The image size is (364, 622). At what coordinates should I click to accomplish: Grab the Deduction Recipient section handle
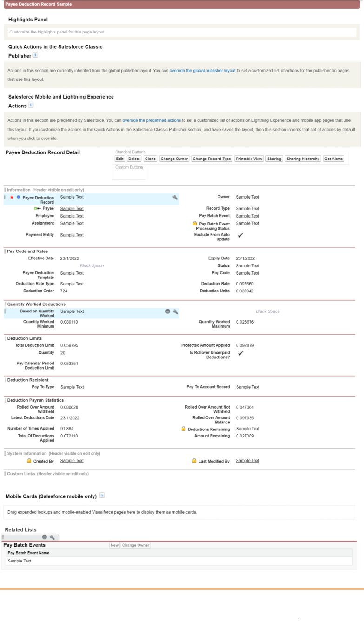pyautogui.click(x=5, y=380)
